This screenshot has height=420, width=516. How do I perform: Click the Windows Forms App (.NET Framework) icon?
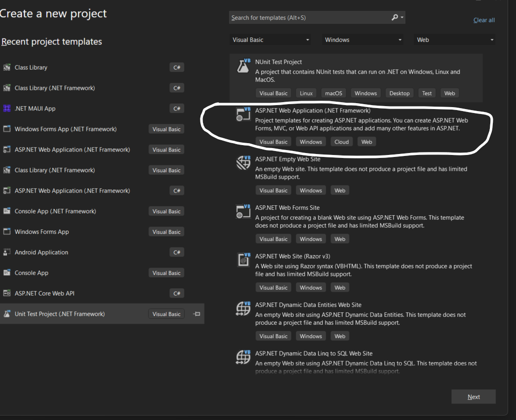point(7,129)
